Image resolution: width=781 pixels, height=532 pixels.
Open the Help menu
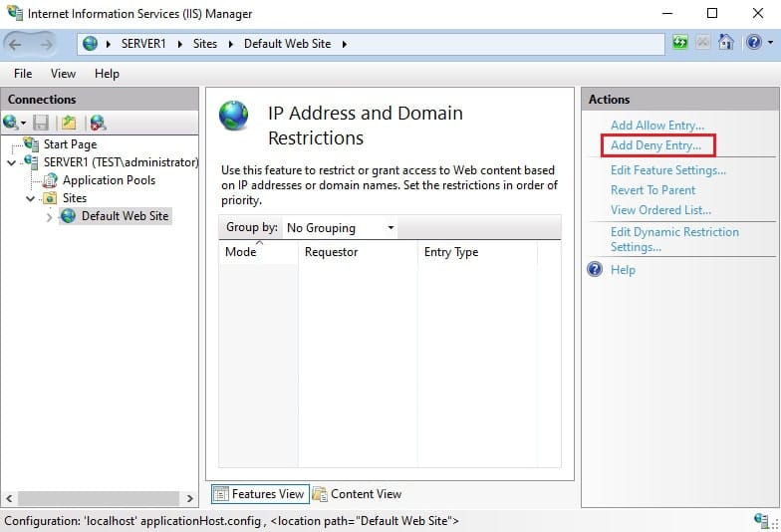click(x=108, y=74)
